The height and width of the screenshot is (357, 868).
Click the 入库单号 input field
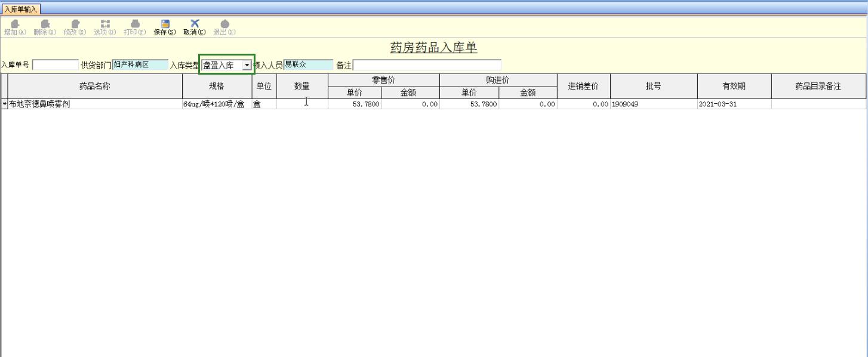(55, 65)
